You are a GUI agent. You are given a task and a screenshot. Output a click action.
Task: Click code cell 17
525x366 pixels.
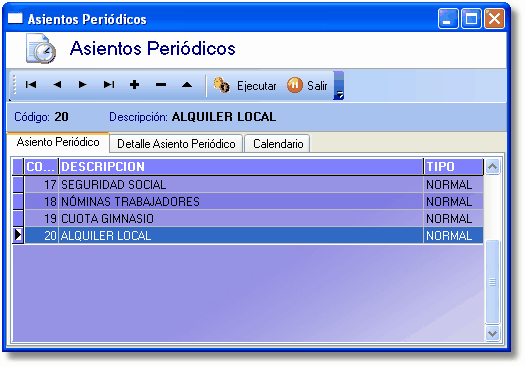(x=42, y=185)
